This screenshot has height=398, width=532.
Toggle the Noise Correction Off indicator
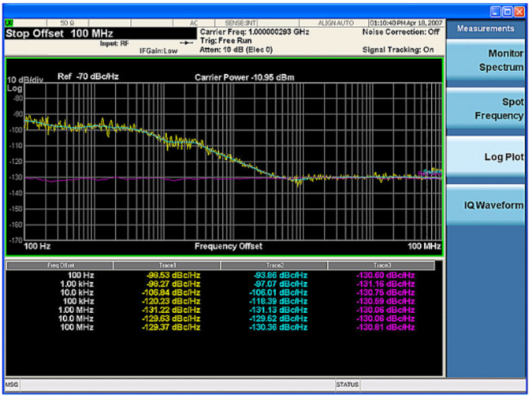pos(400,32)
